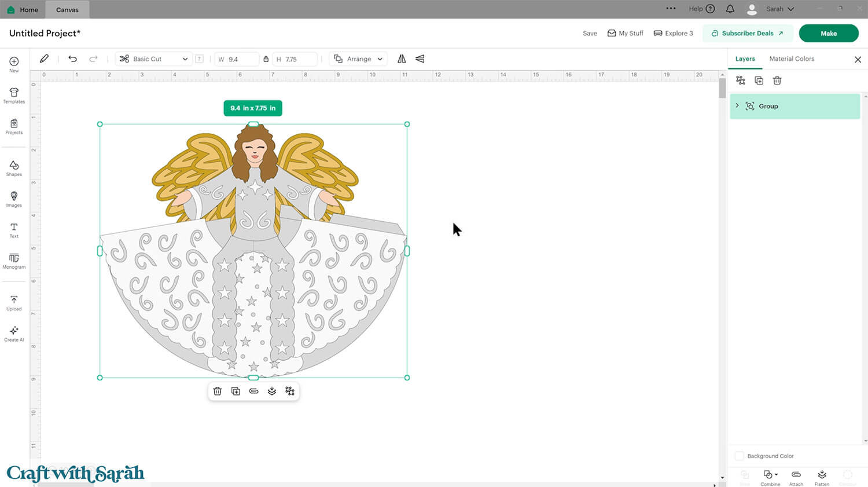Click Subscriber Deals

pos(748,33)
